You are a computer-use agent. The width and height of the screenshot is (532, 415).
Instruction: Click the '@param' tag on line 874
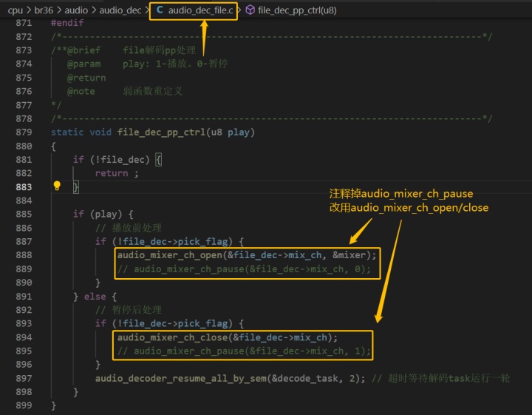[x=83, y=64]
